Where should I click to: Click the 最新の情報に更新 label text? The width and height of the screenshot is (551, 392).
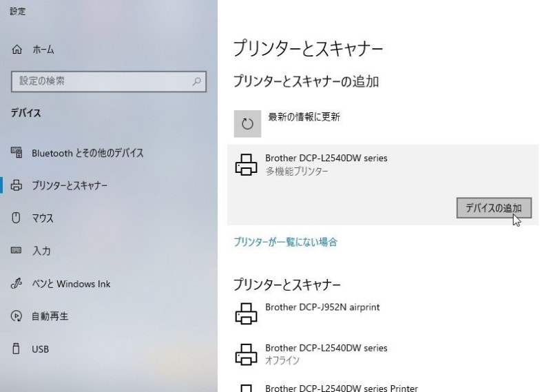tap(304, 117)
